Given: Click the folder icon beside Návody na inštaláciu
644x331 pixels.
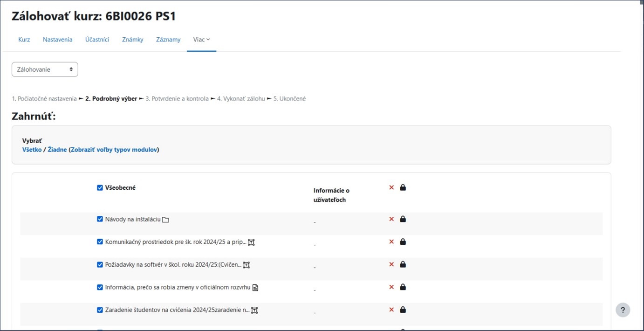Looking at the screenshot, I should tap(165, 220).
